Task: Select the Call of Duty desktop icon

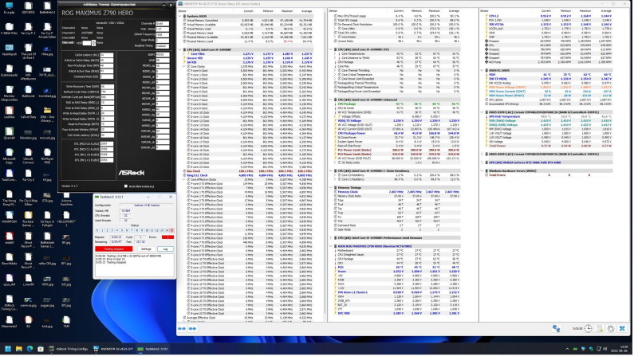Action: tap(28, 112)
